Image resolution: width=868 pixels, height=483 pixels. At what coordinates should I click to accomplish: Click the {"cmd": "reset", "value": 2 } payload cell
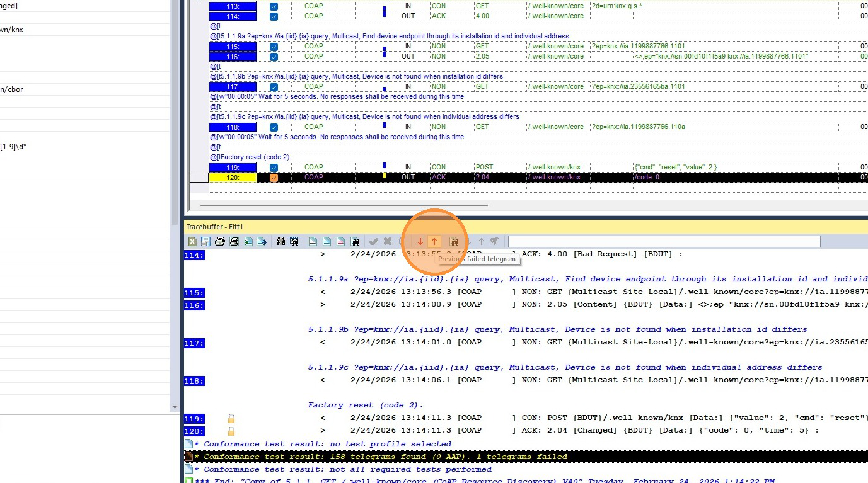[675, 168]
